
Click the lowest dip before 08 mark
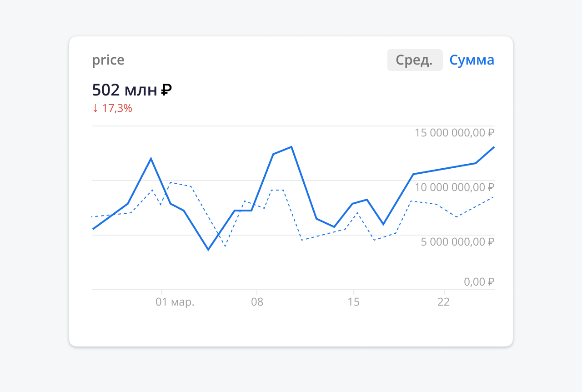click(208, 250)
